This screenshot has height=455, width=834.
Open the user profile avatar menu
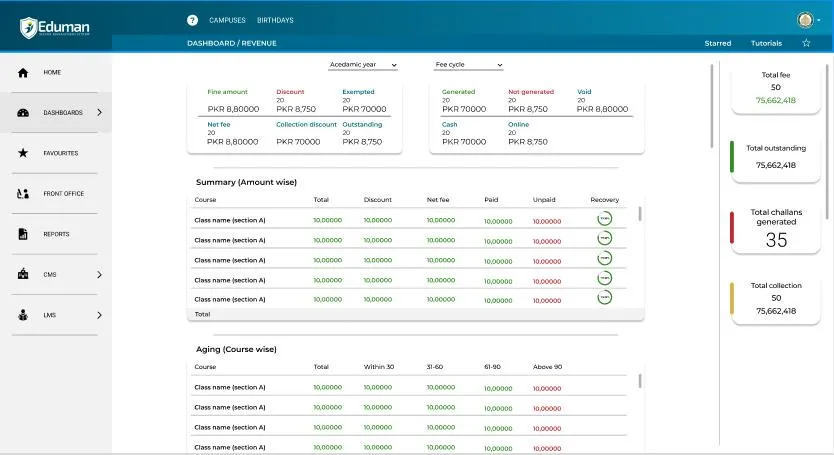806,20
